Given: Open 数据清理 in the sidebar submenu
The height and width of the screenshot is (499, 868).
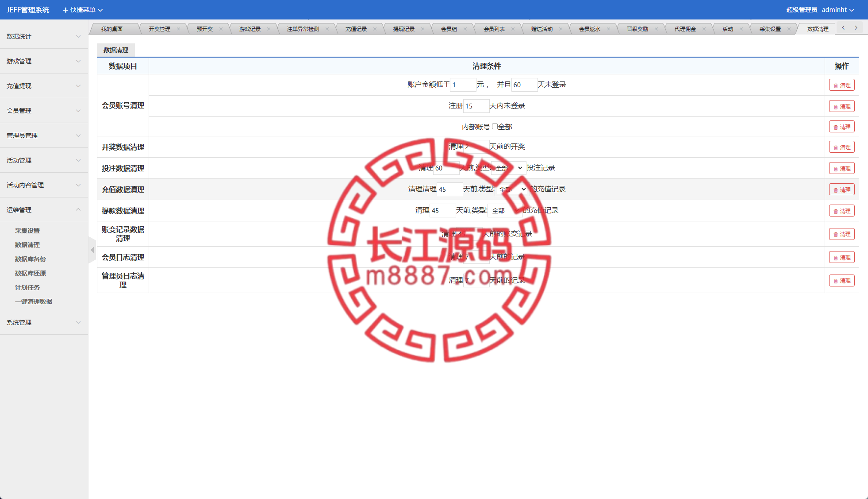Looking at the screenshot, I should [27, 245].
